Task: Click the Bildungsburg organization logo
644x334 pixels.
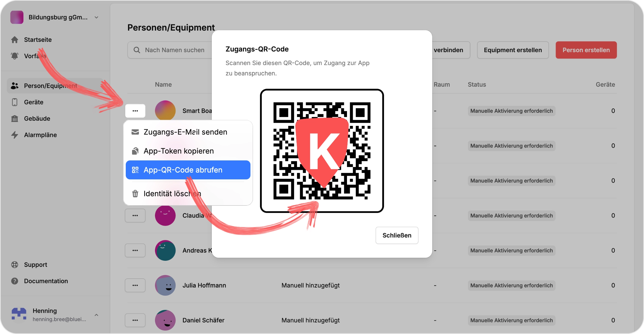Action: (17, 17)
